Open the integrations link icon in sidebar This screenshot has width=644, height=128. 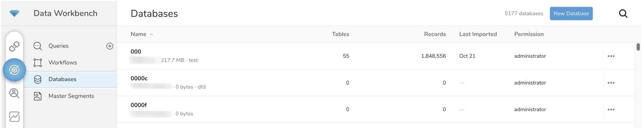(x=14, y=46)
